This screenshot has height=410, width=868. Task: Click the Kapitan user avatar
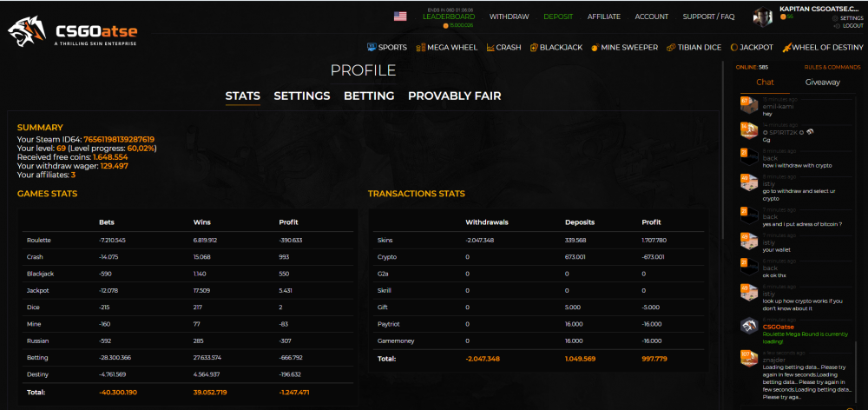point(763,17)
